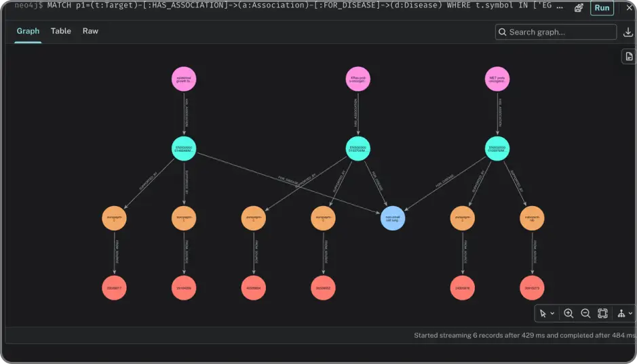Select the red source node below cabozantinib
637x364 pixels.
532,288
